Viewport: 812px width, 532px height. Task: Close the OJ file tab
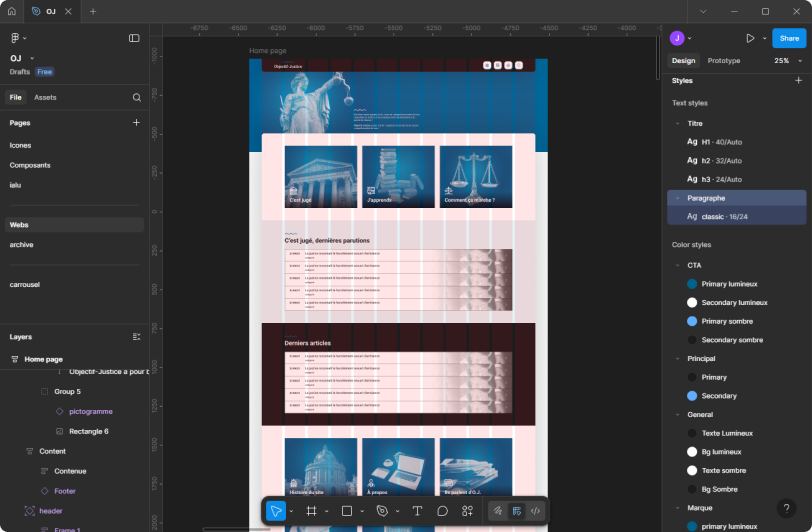coord(68,11)
